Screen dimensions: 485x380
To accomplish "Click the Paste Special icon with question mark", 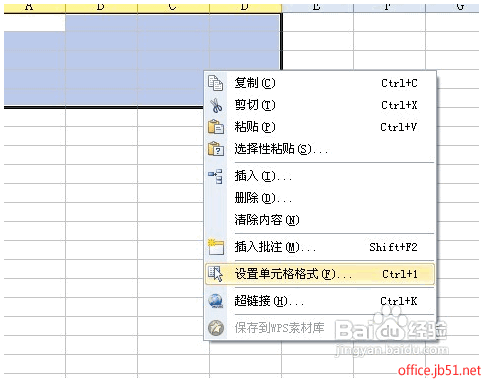I will point(216,149).
